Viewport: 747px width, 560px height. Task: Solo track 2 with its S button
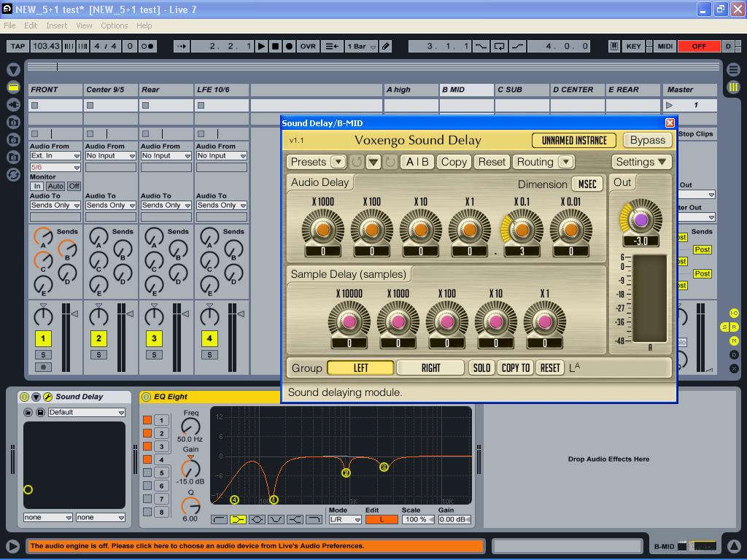click(98, 355)
